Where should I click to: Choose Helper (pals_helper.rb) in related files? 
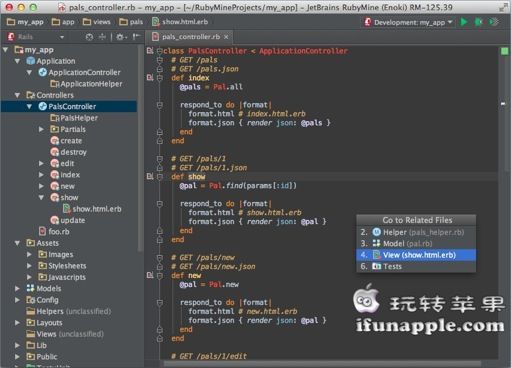[x=416, y=232]
